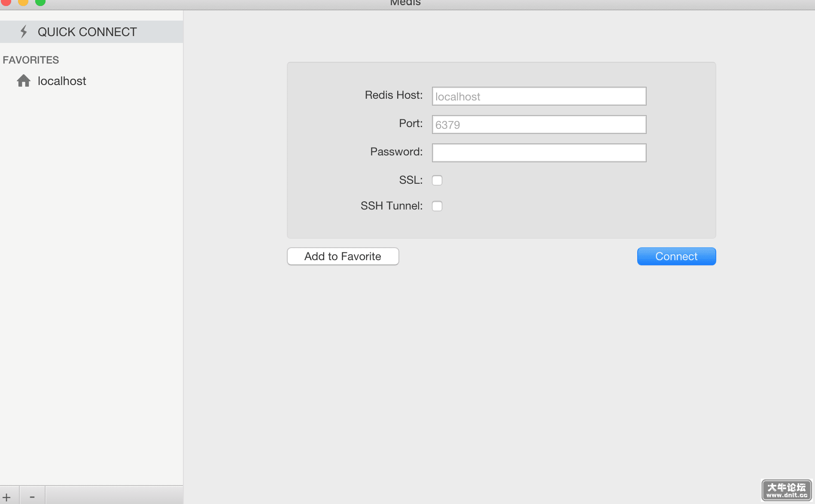
Task: Click the SSL label text
Action: (x=411, y=180)
